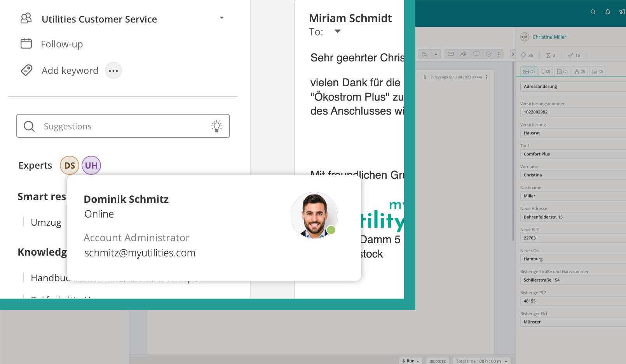Open the reply options dropdown arrow
626x364 pixels.
click(x=436, y=54)
